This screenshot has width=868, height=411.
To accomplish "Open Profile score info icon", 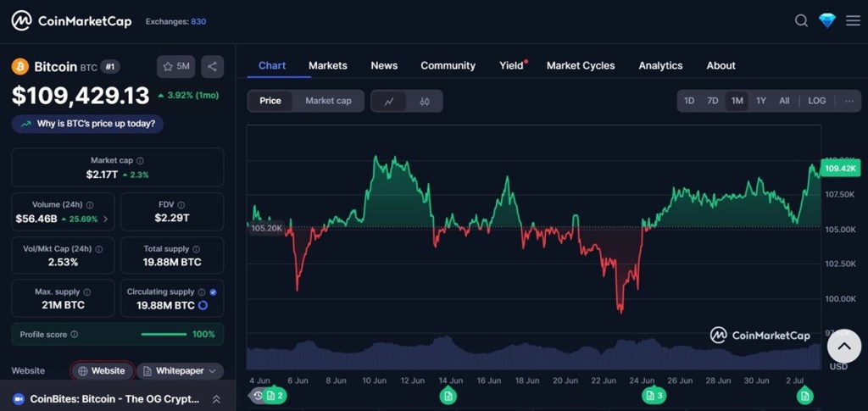I will pos(75,335).
